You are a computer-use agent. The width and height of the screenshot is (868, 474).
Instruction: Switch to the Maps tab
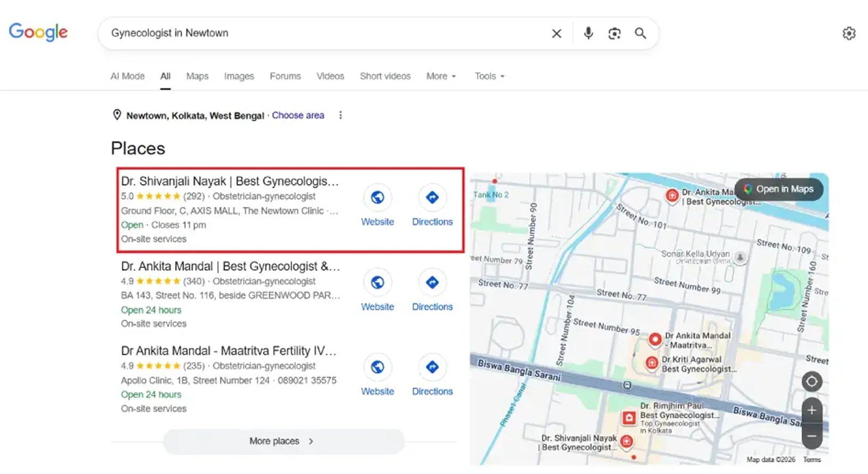[x=197, y=76]
